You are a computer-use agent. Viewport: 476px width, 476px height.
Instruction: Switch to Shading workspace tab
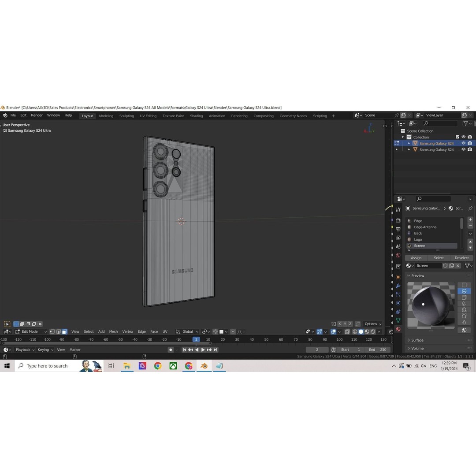pos(197,116)
